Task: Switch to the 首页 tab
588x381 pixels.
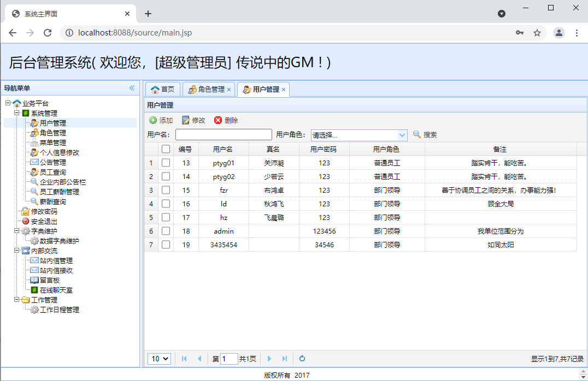Action: click(163, 89)
